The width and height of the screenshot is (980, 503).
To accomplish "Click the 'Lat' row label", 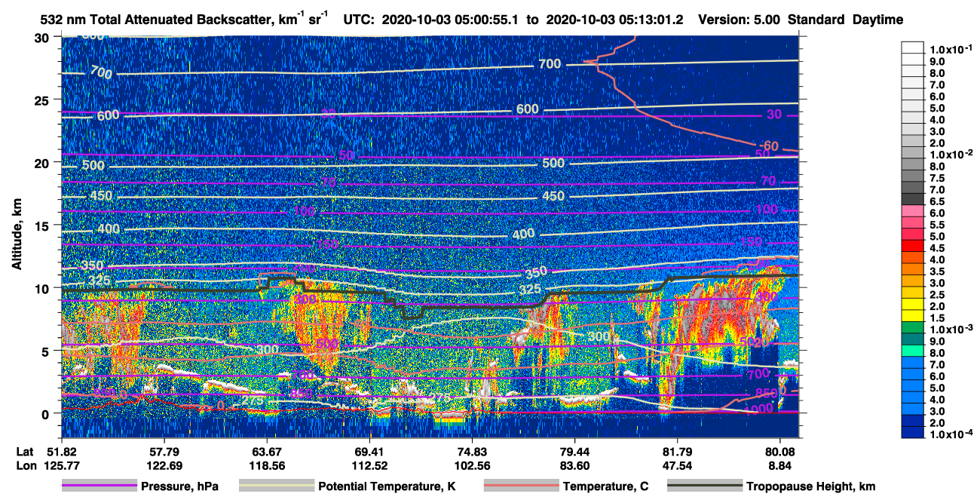I will (x=24, y=451).
